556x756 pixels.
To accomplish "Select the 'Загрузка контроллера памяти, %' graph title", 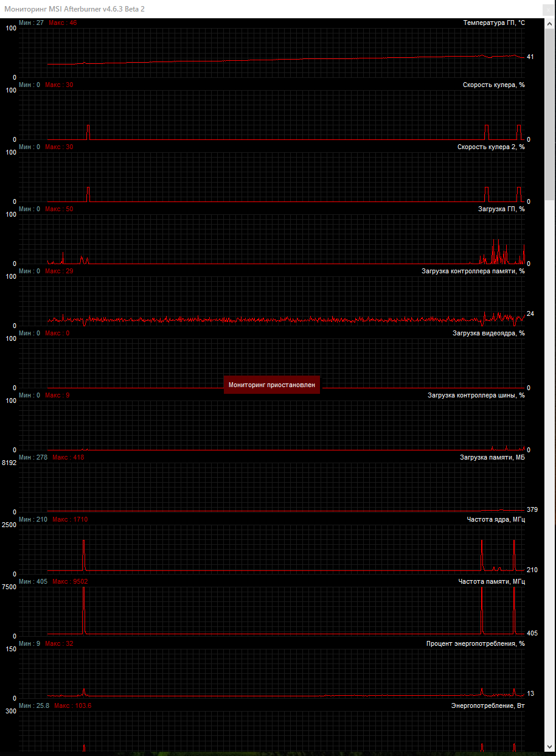I will (473, 271).
